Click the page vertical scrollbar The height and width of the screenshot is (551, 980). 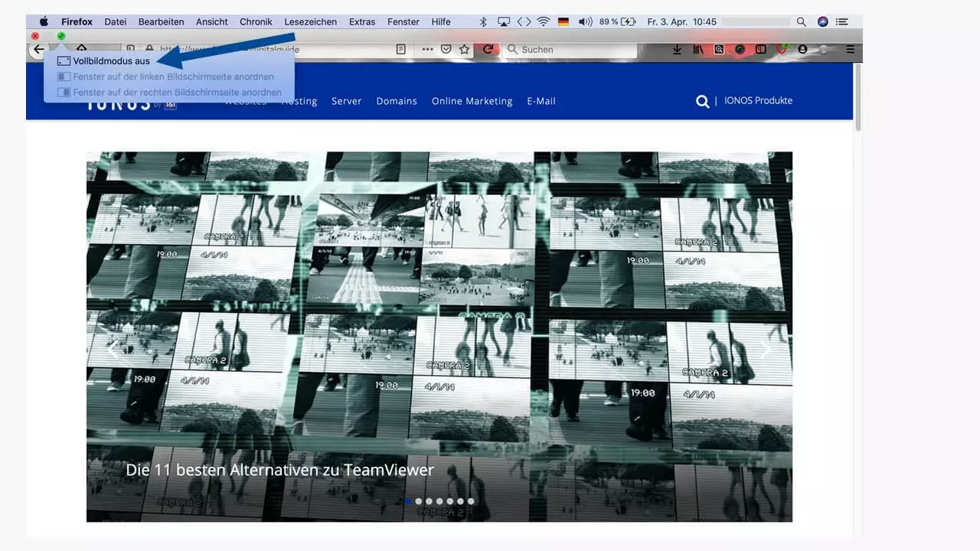(x=858, y=99)
